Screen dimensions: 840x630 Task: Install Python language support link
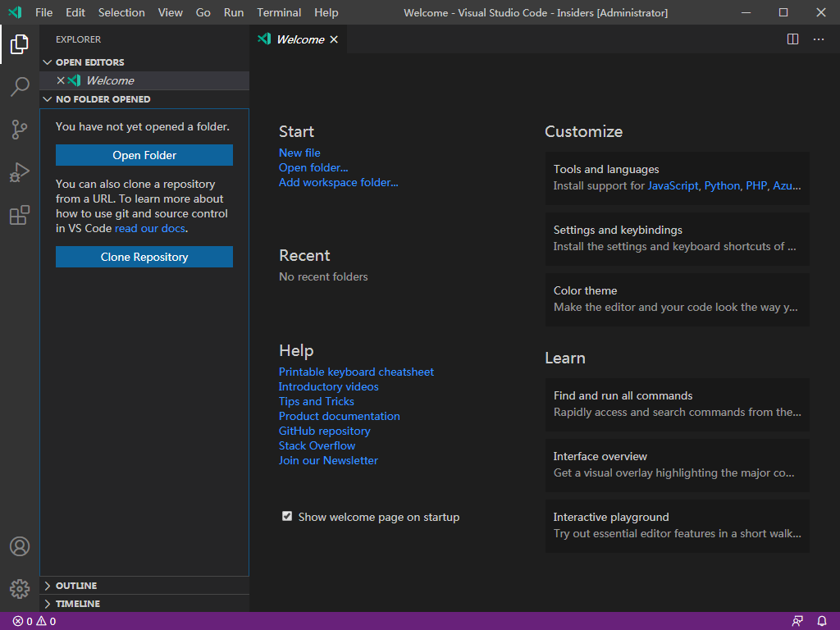tap(722, 186)
